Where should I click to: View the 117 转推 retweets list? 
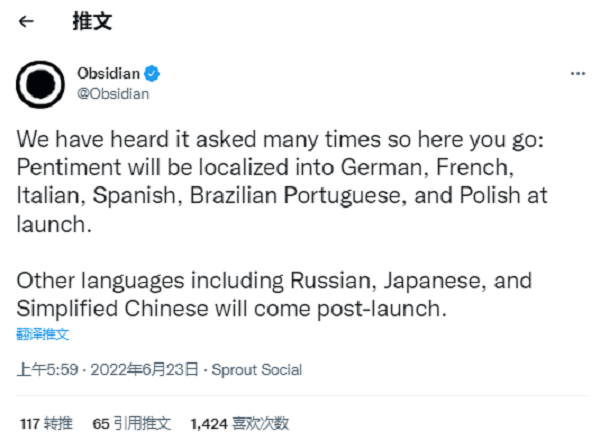point(46,424)
